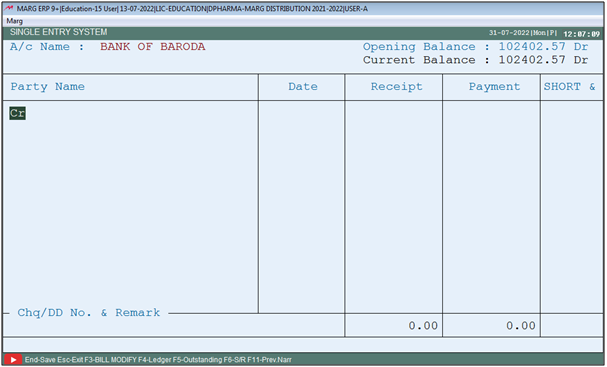Click the Receipt column header
The height and width of the screenshot is (367, 607).
click(x=396, y=87)
